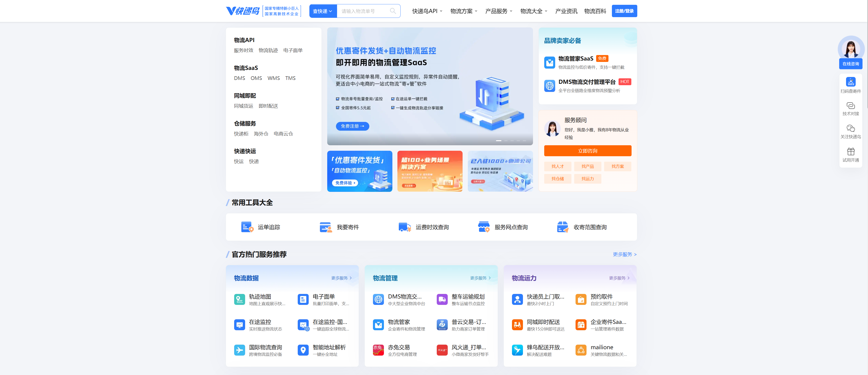
Task: Click the mailione orange icon
Action: click(x=581, y=350)
